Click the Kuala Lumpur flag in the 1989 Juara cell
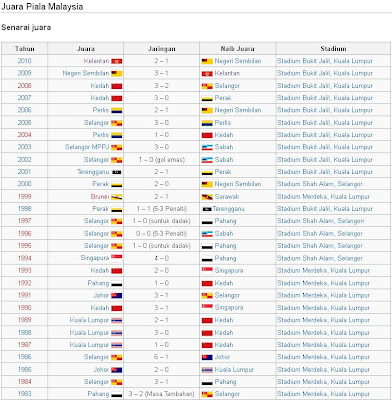The height and width of the screenshot is (400, 392). pyautogui.click(x=117, y=320)
